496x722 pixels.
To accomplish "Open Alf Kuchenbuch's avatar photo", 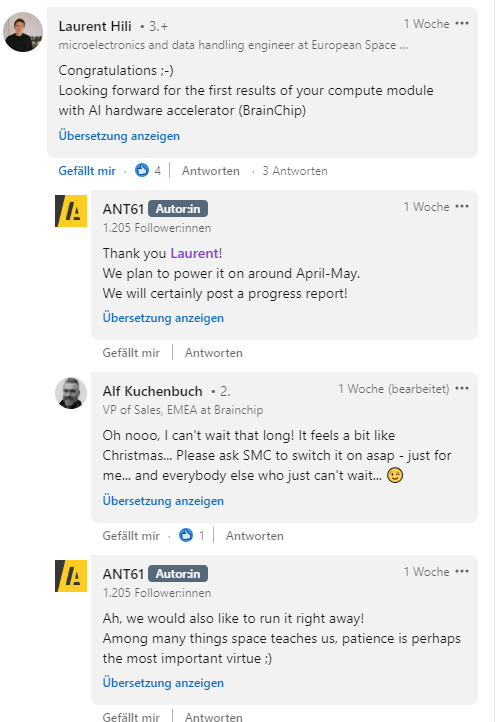I will [x=71, y=393].
